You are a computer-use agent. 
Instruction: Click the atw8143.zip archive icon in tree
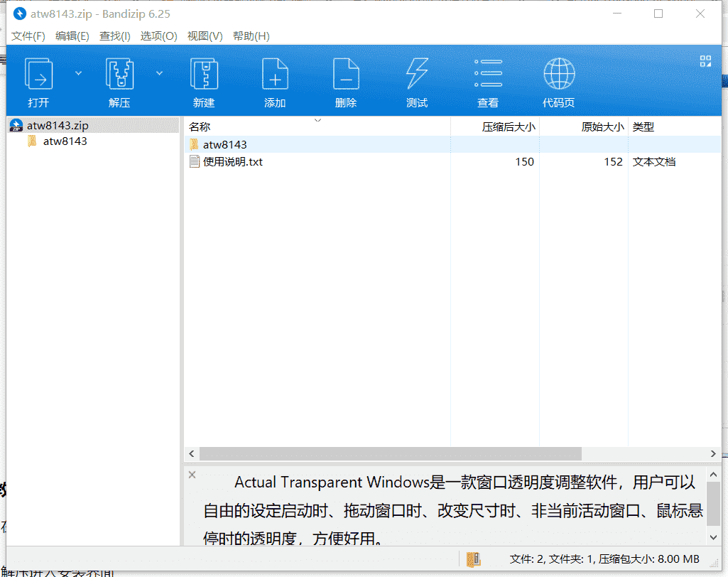pyautogui.click(x=16, y=126)
